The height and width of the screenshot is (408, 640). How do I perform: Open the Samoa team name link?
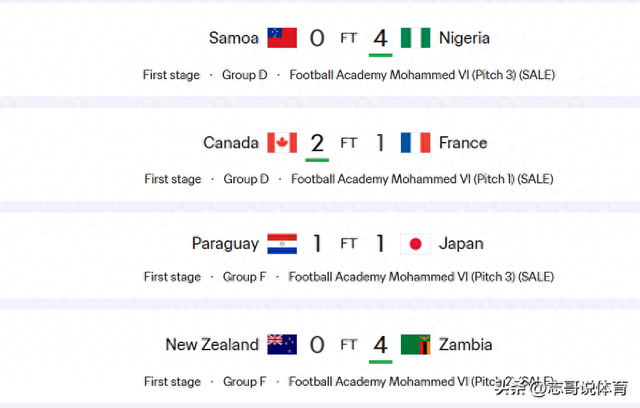pos(233,38)
